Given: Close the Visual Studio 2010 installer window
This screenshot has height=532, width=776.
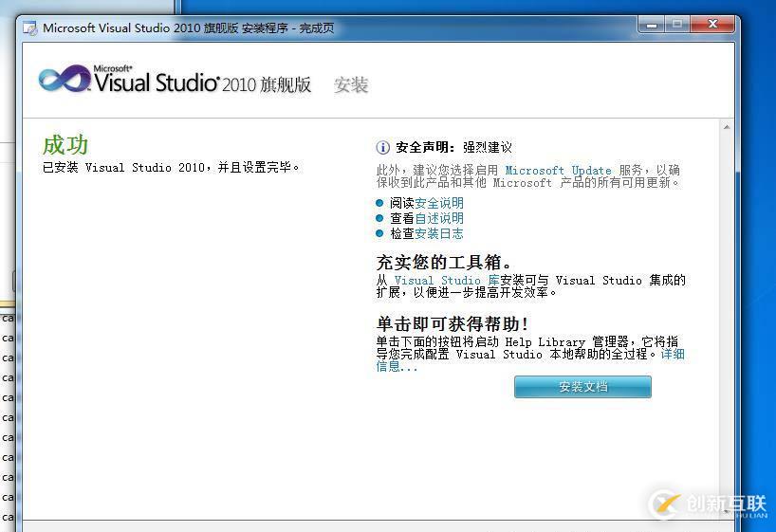Looking at the screenshot, I should pyautogui.click(x=712, y=25).
